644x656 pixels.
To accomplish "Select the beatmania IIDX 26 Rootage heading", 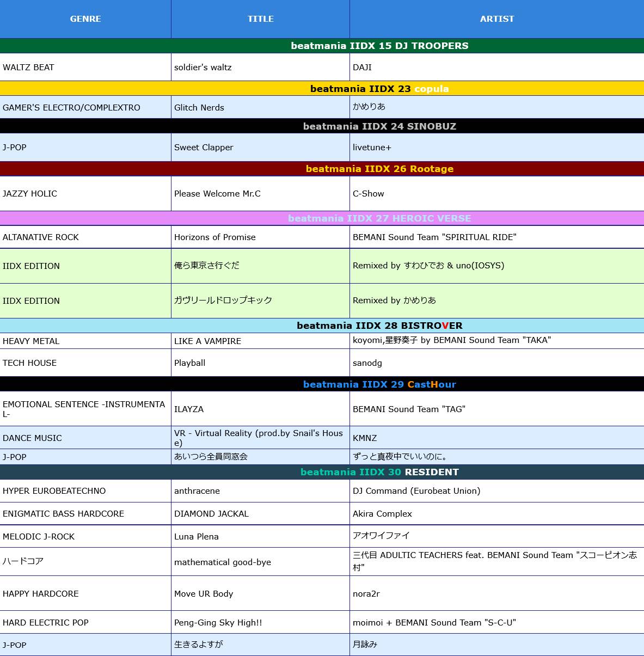I will tap(379, 169).
